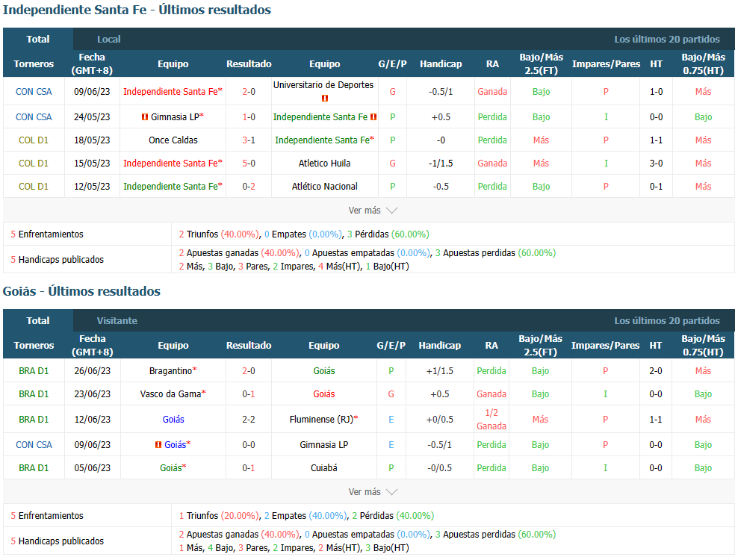Click Handicap column header in Goiás table
This screenshot has height=560, width=738.
click(440, 345)
